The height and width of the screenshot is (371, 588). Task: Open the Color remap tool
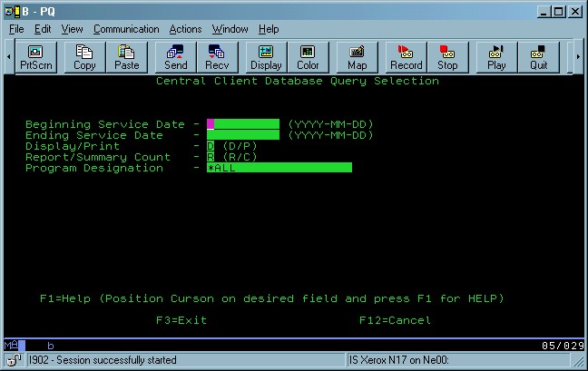(308, 56)
